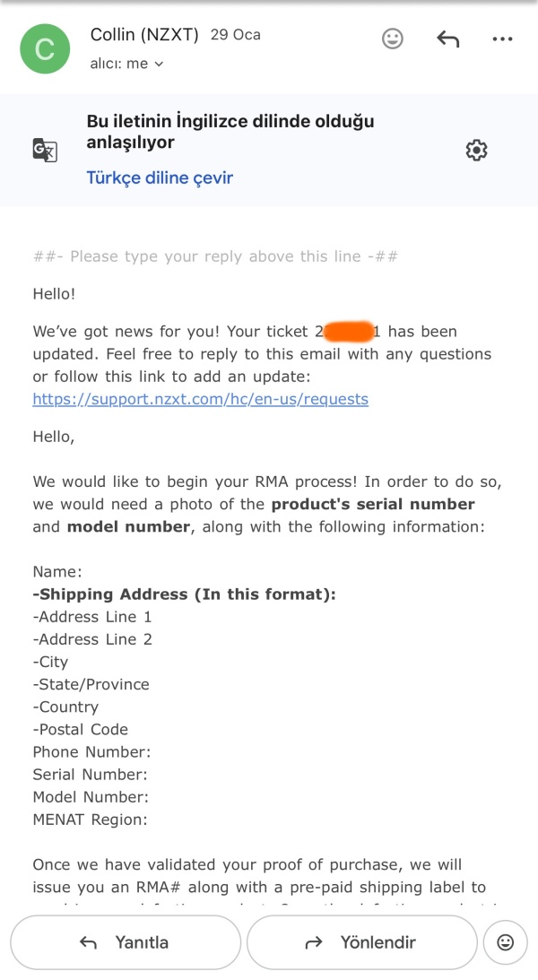Tap the 'MENAT Region:' line
538x980 pixels.
tap(90, 819)
